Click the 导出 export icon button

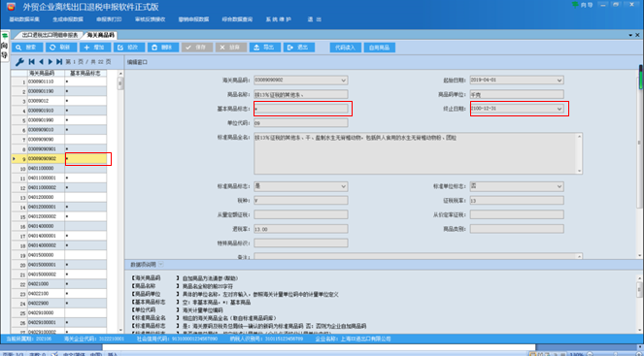(x=265, y=48)
